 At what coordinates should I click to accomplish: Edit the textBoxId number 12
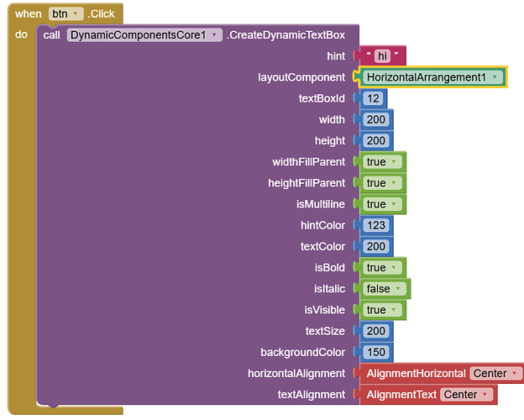pos(373,98)
